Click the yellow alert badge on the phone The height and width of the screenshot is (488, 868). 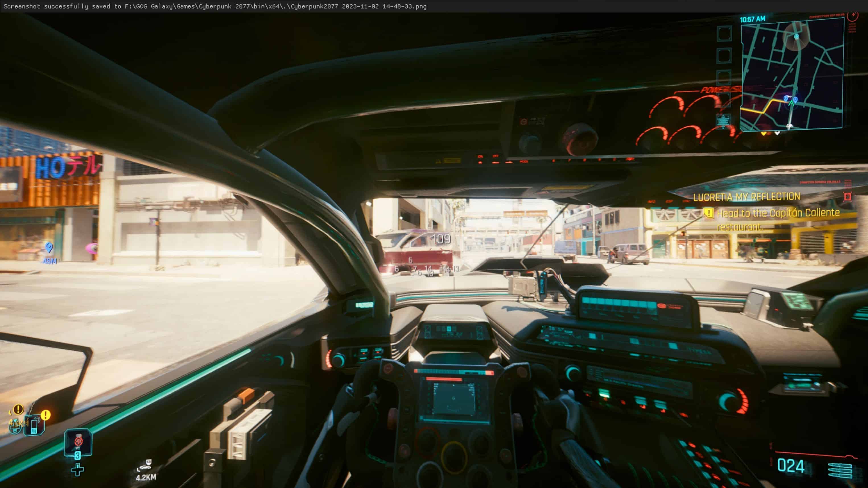(x=46, y=415)
